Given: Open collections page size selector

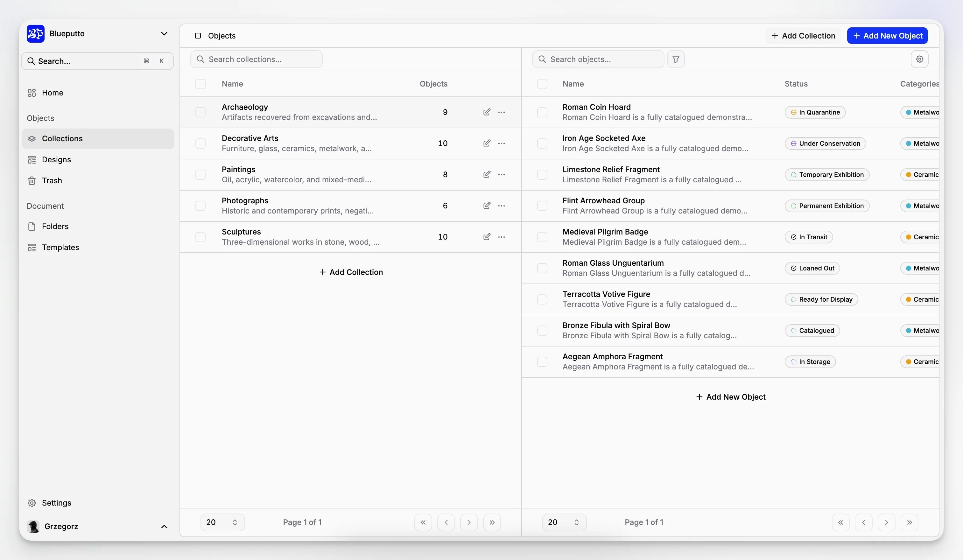Looking at the screenshot, I should click(222, 522).
